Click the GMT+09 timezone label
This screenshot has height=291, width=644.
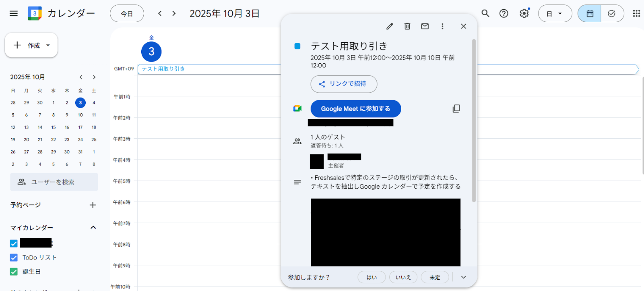124,69
